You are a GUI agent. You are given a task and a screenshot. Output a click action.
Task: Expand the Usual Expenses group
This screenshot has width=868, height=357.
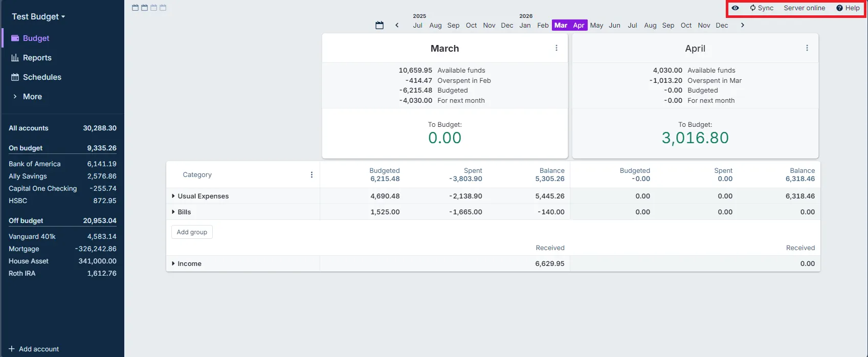pos(173,196)
